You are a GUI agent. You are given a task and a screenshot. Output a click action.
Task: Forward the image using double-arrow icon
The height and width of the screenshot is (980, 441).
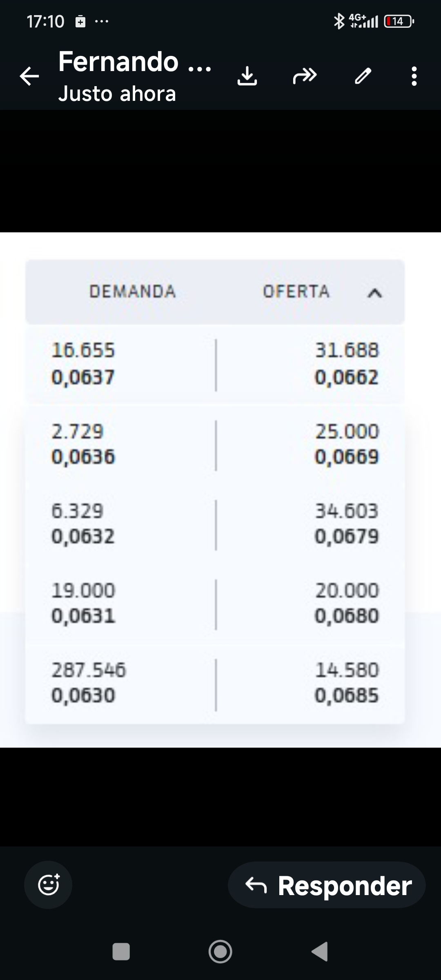click(x=305, y=76)
